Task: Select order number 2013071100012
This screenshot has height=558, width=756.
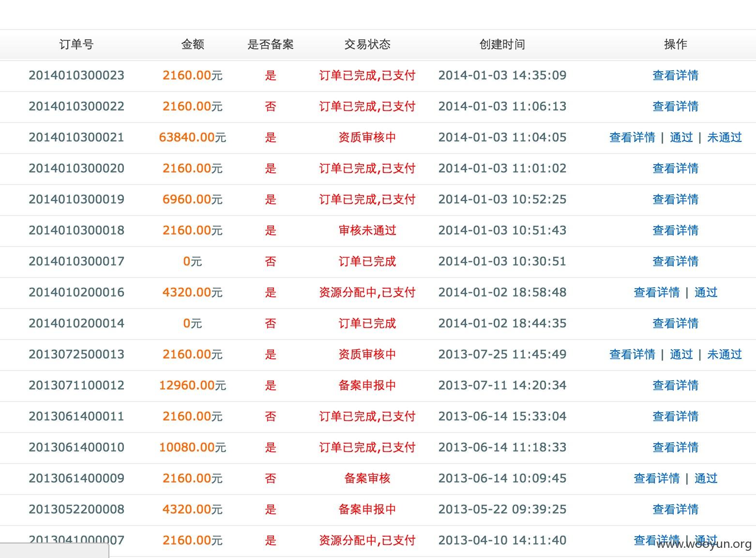Action: [x=76, y=386]
